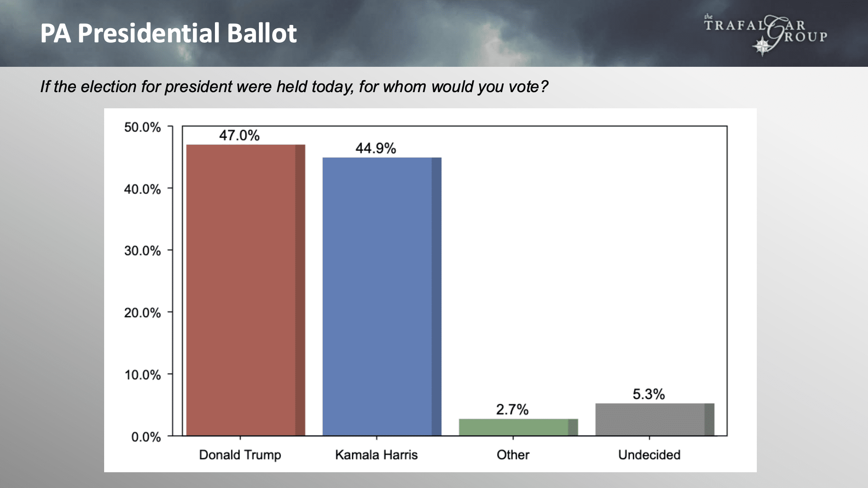Image resolution: width=868 pixels, height=488 pixels.
Task: Click the Trafalgar Group logo text
Action: click(x=766, y=30)
